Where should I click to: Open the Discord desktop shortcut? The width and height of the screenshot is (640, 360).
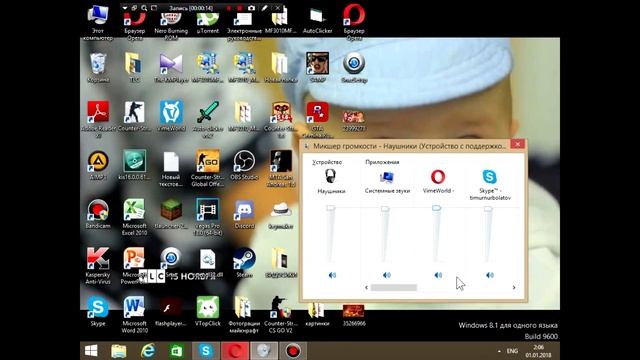coord(244,213)
